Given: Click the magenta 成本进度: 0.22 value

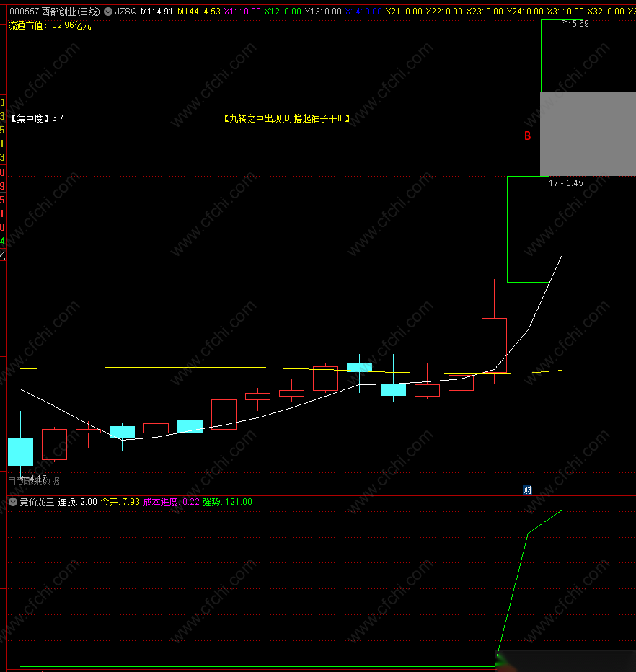Looking at the screenshot, I should coord(171,502).
